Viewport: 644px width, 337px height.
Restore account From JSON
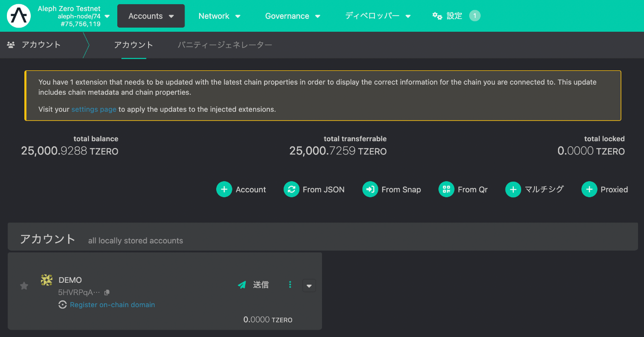pyautogui.click(x=314, y=189)
